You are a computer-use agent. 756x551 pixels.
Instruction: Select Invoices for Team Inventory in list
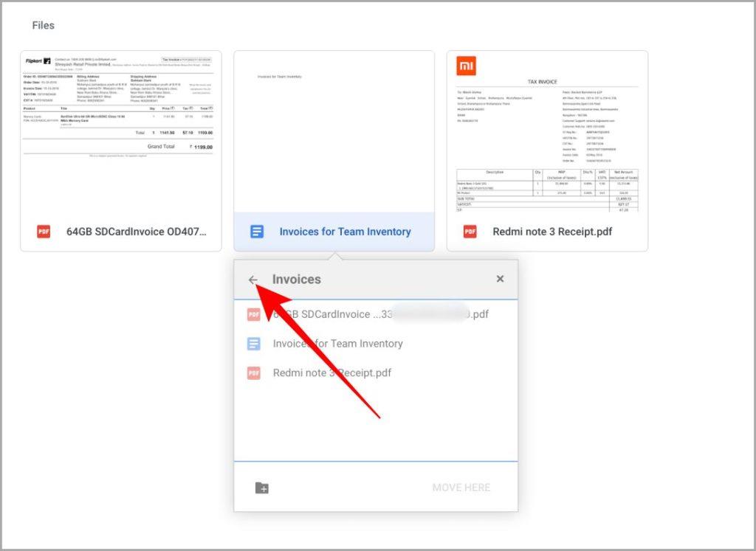[376, 344]
